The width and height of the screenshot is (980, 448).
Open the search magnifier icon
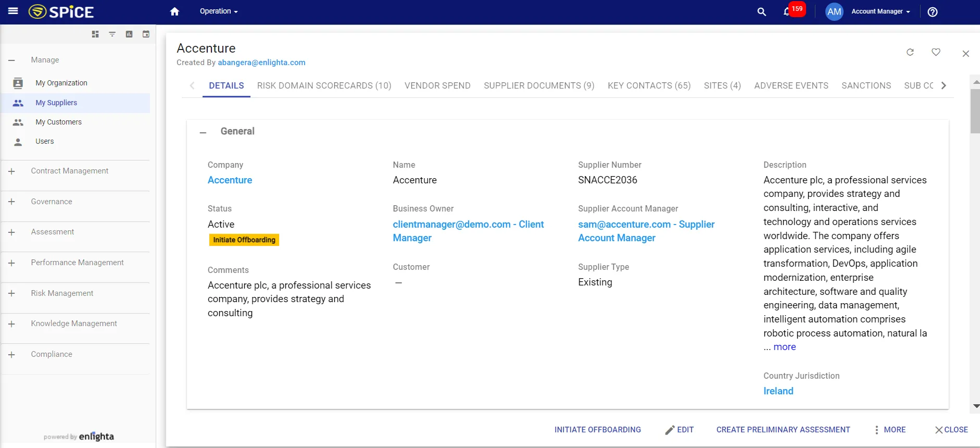coord(761,11)
